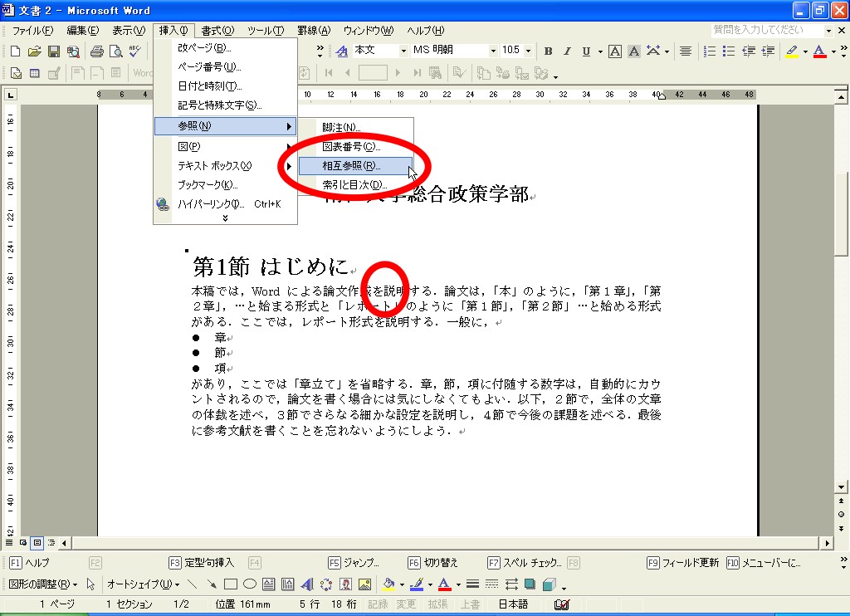The width and height of the screenshot is (850, 616).
Task: Open the 書式 menu
Action: click(x=217, y=31)
